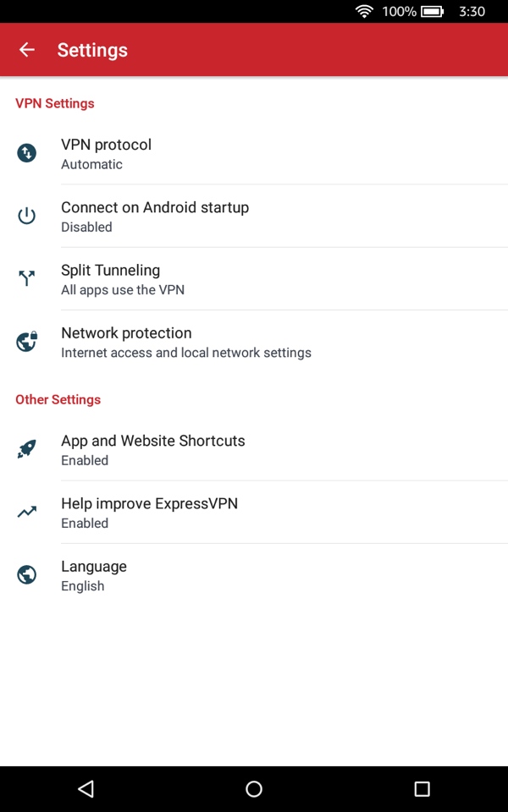Open Split Tunneling settings
This screenshot has width=508, height=812.
point(254,278)
